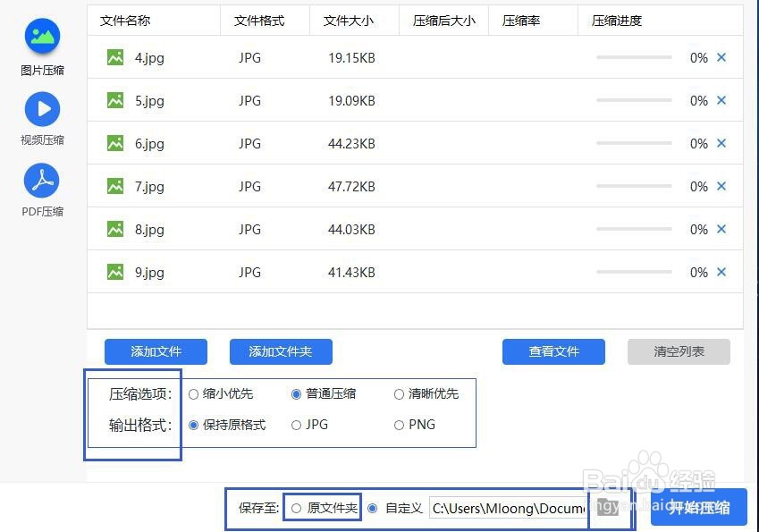Set output format to JPG

pyautogui.click(x=295, y=425)
